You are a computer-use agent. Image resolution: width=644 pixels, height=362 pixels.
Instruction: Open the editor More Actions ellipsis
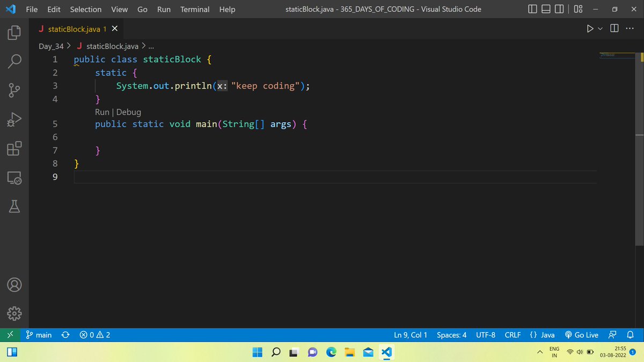pyautogui.click(x=630, y=28)
